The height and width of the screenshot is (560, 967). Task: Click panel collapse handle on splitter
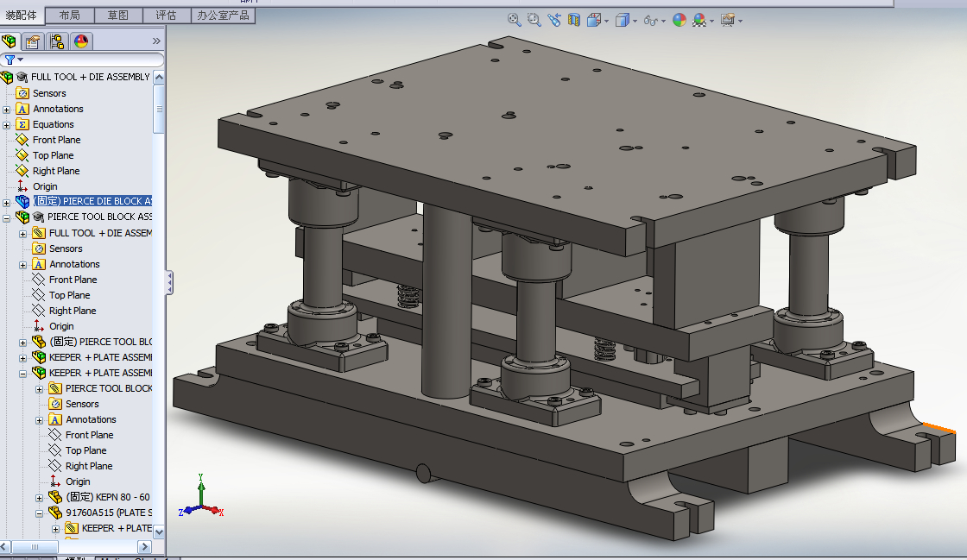click(169, 283)
